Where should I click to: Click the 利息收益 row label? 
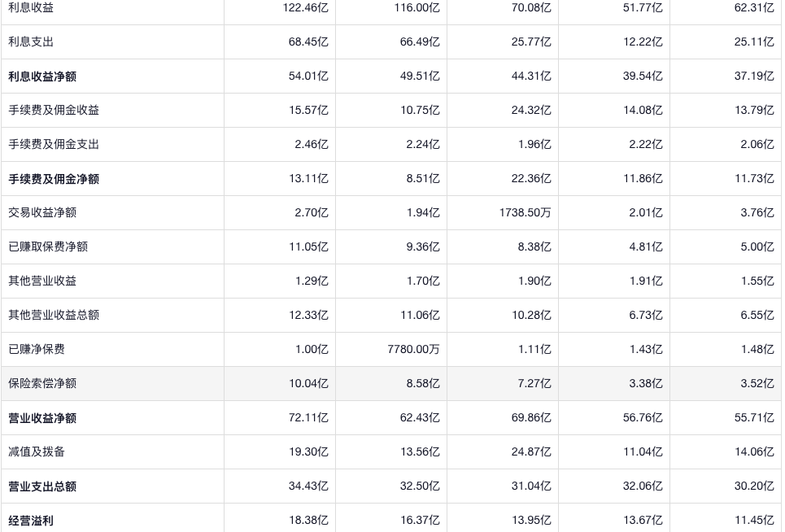coord(31,7)
